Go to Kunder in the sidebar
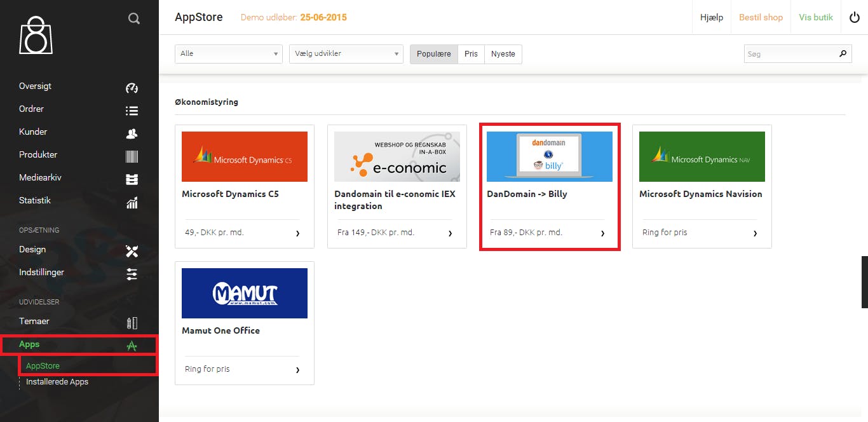The image size is (868, 422). click(33, 132)
